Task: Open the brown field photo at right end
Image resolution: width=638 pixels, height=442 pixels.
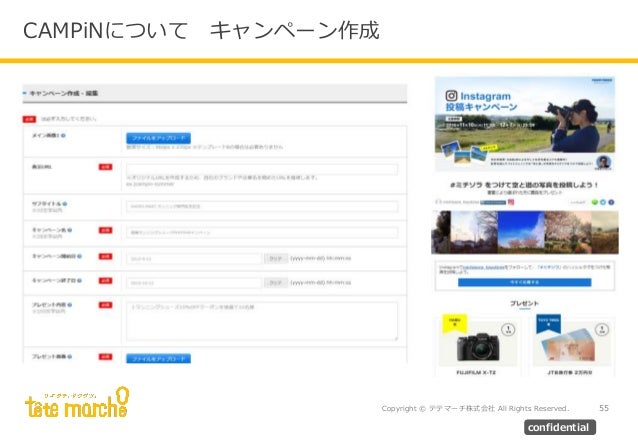Action: click(x=605, y=232)
